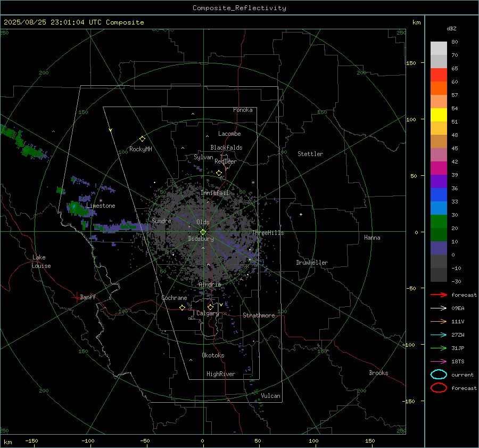Click the Brooks city label
The height and width of the screenshot is (448, 479).
coord(378,373)
